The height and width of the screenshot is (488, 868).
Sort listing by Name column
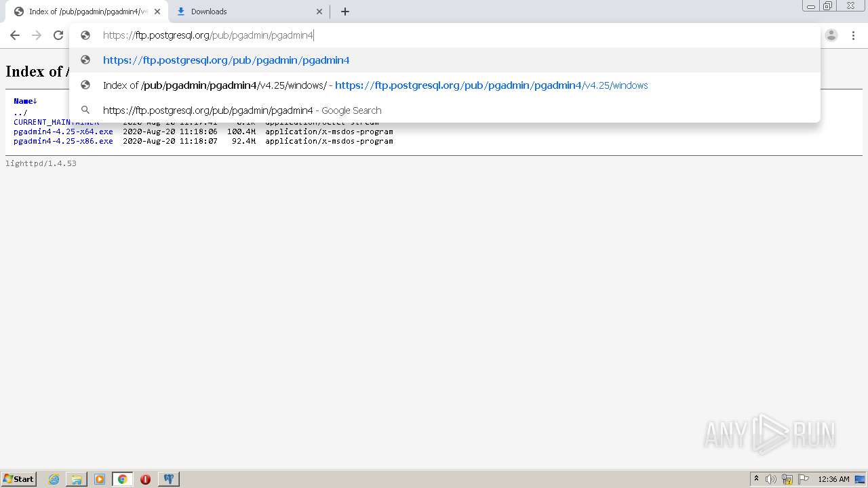tap(25, 101)
